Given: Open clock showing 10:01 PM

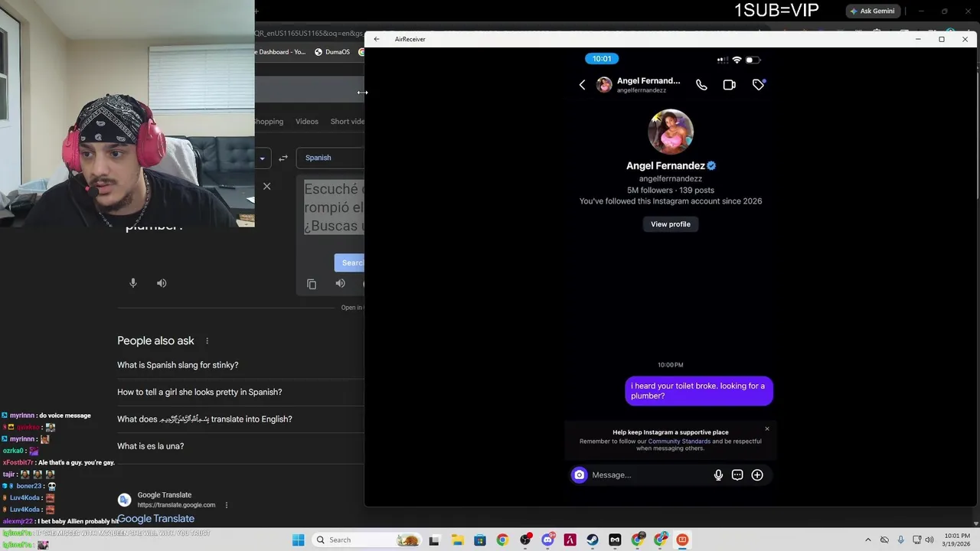Looking at the screenshot, I should pyautogui.click(x=958, y=540).
